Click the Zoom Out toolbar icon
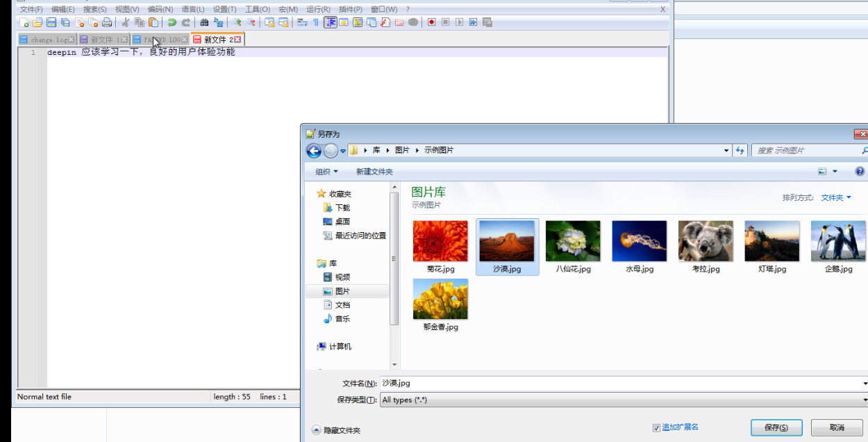868x442 pixels. click(x=251, y=22)
